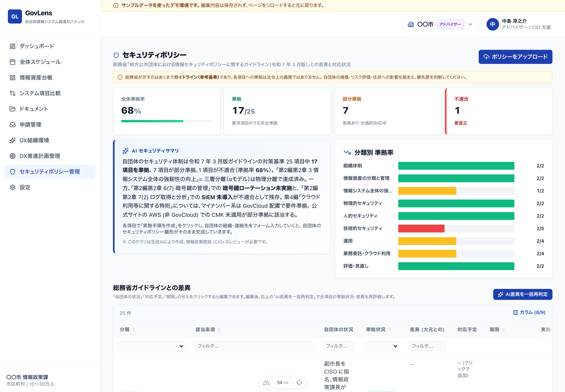Go to システム項目比較 page
The height and width of the screenshot is (392, 565).
tap(50, 93)
